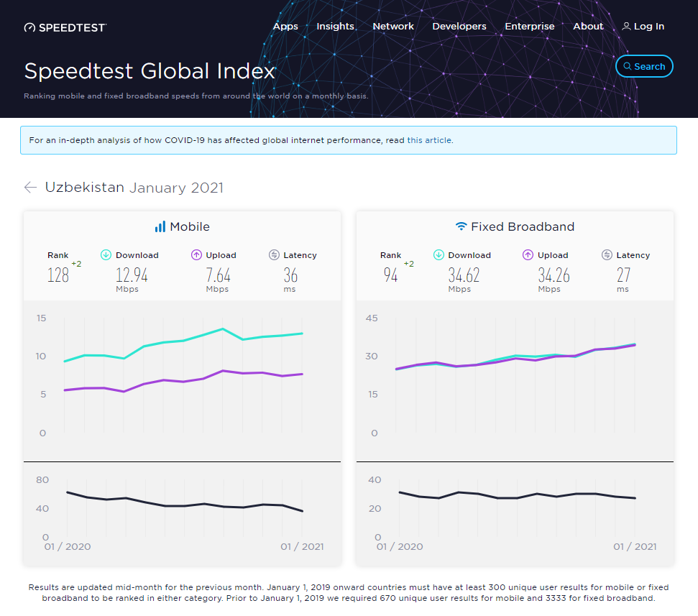698x616 pixels.
Task: Click the Search button
Action: 644,66
